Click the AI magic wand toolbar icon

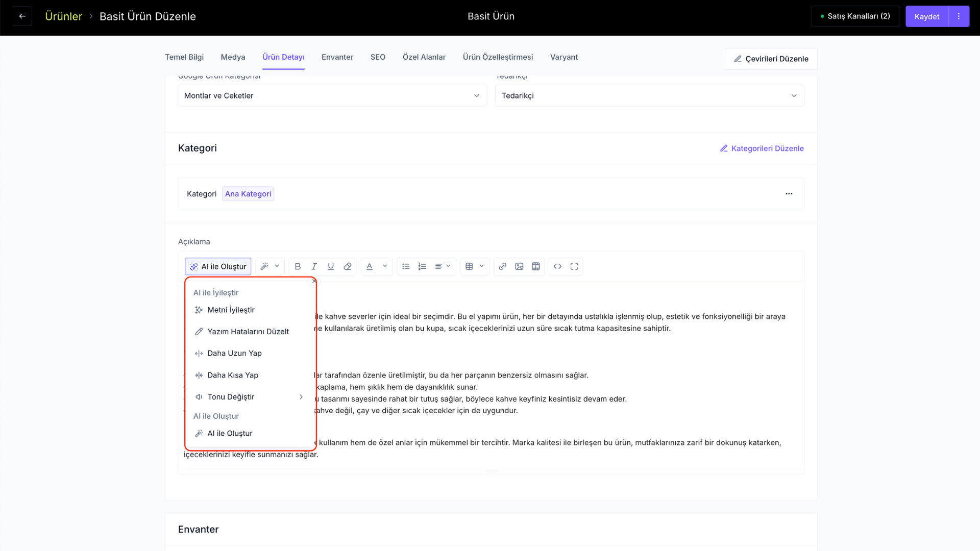(264, 266)
